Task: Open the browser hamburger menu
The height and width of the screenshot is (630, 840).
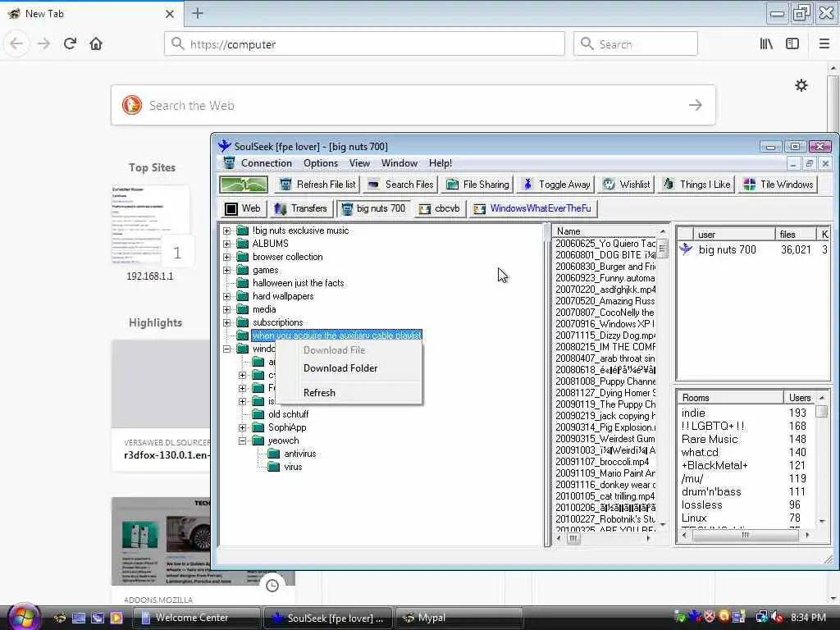Action: click(824, 44)
